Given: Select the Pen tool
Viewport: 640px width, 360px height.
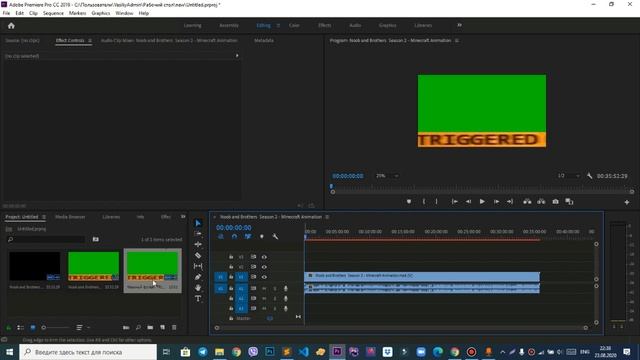Looking at the screenshot, I should click(x=198, y=277).
